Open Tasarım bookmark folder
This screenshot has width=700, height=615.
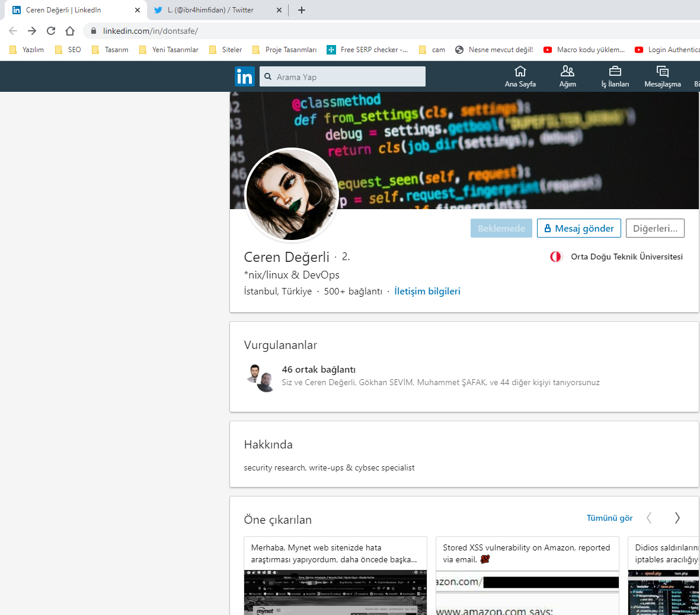pyautogui.click(x=110, y=50)
